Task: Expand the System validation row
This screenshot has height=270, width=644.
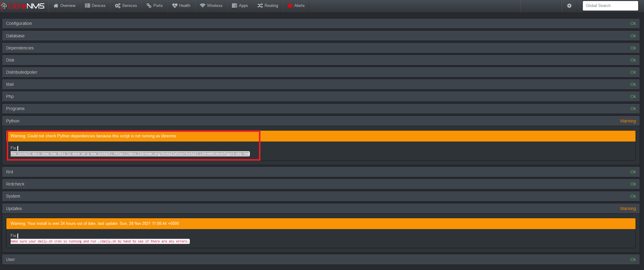Action: [x=321, y=196]
